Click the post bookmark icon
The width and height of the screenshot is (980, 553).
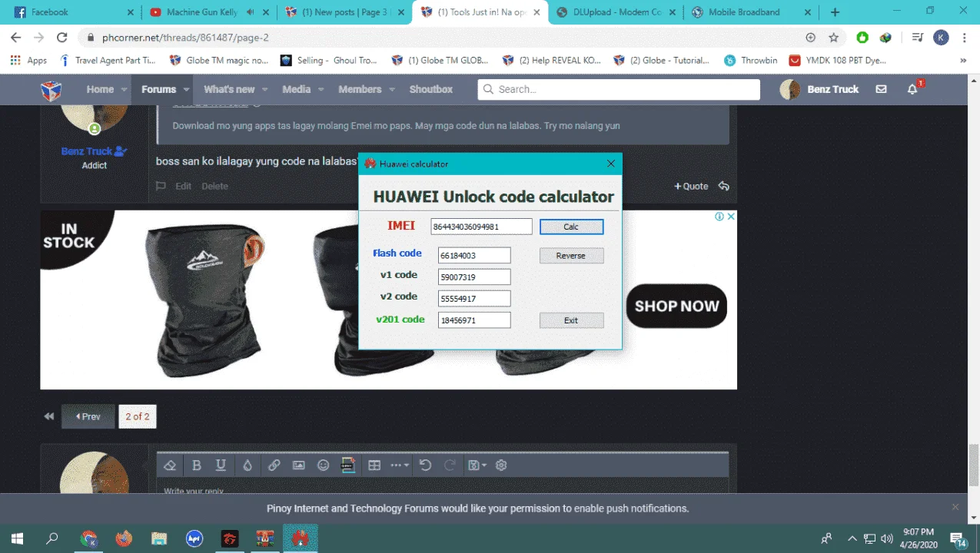tap(161, 186)
